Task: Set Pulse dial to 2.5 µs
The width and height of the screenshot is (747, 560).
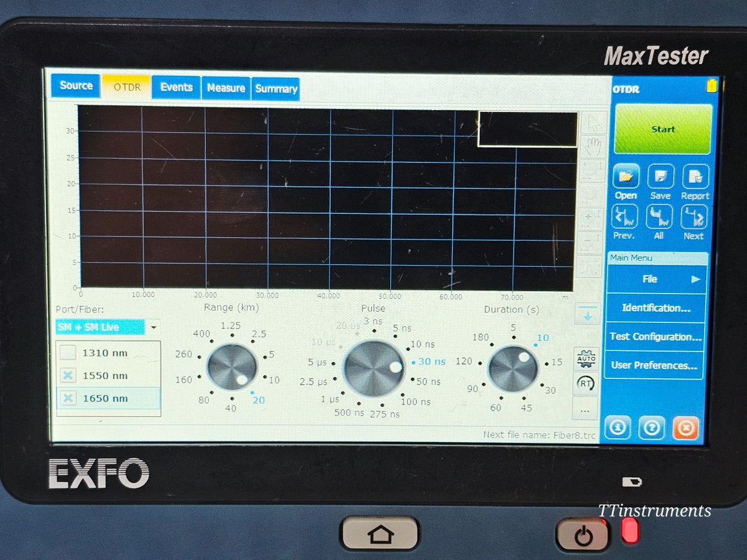Action: (x=313, y=381)
